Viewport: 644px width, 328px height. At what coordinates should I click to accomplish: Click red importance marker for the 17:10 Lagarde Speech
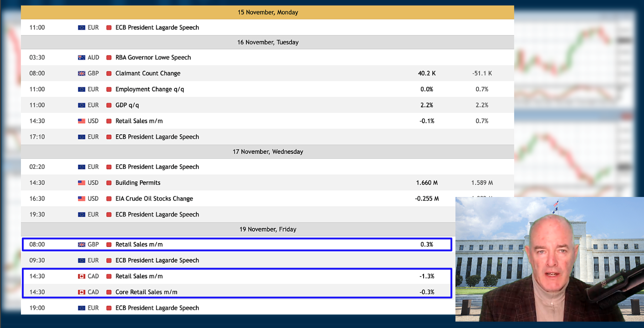click(109, 137)
